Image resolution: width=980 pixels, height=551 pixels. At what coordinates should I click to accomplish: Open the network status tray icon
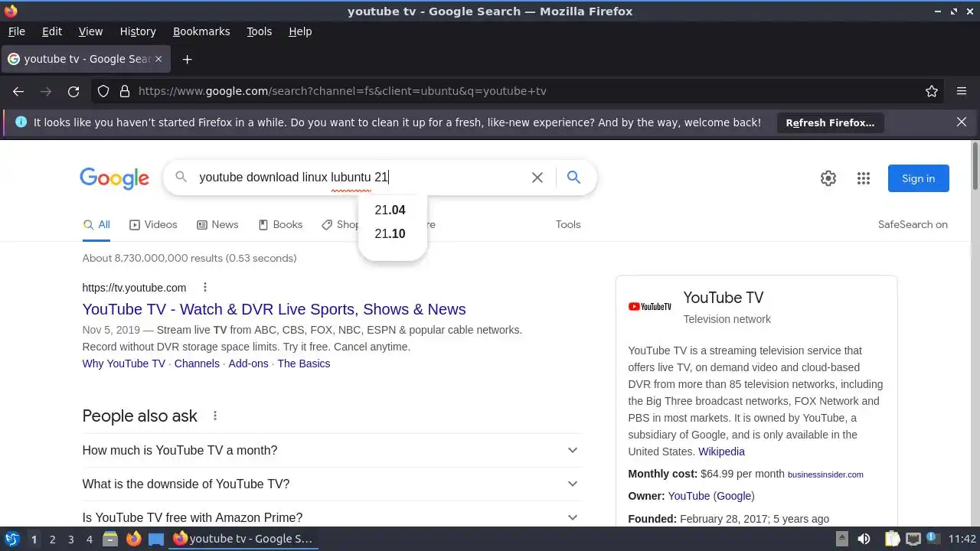913,539
